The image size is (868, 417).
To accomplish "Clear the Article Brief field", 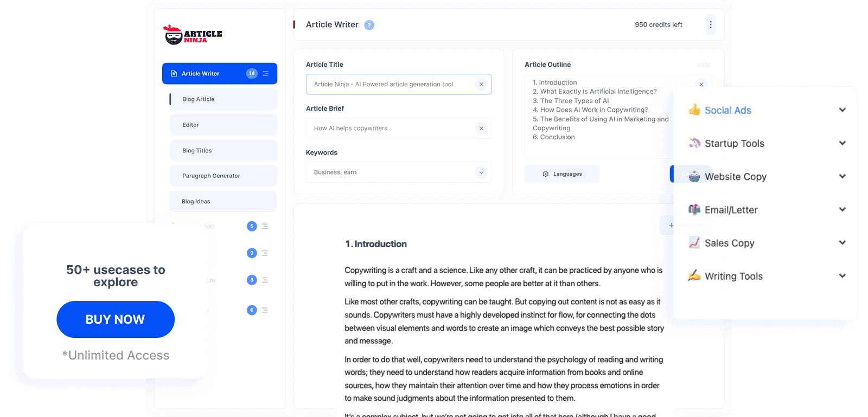I will (481, 129).
